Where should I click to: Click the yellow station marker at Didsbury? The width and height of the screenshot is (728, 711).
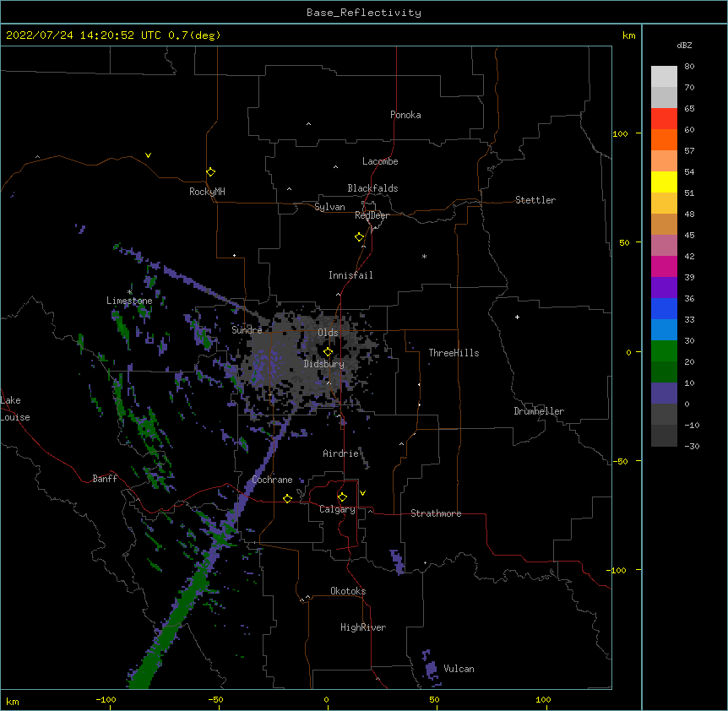point(328,351)
